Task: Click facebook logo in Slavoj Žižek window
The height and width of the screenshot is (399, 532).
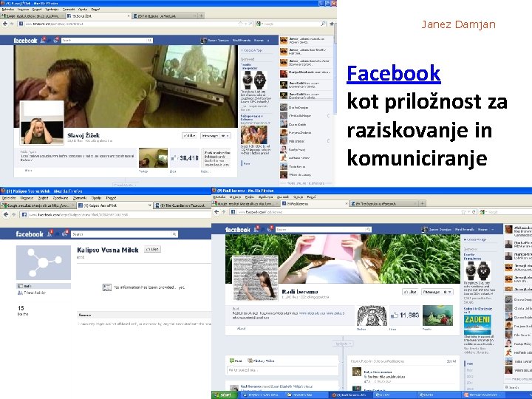Action: (x=25, y=41)
